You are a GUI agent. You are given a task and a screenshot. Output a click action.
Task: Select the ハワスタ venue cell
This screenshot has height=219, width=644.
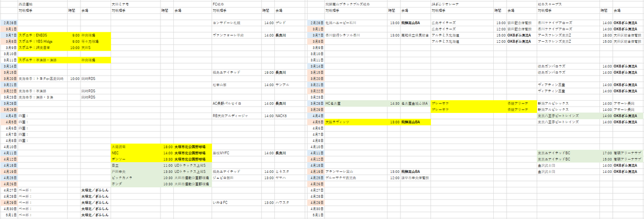[x=290, y=202]
